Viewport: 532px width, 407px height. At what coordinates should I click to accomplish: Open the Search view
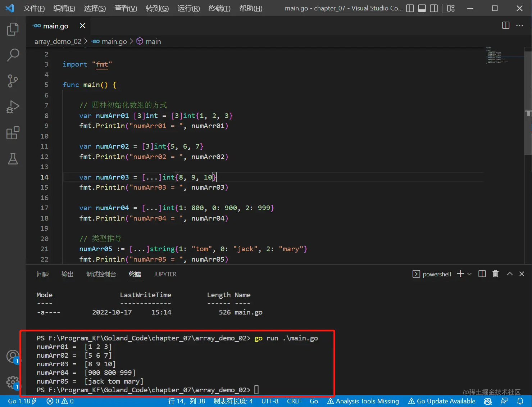(13, 55)
